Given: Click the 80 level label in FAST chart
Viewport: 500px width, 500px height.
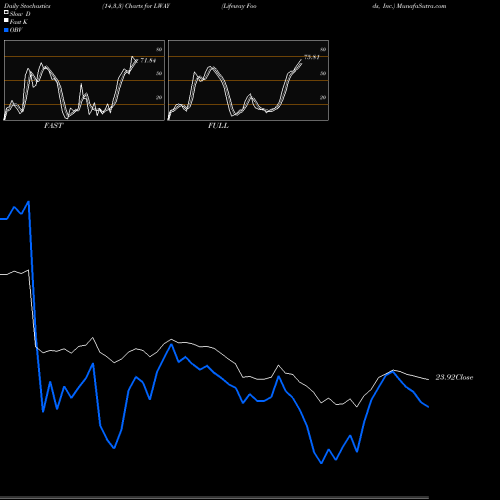Looking at the screenshot, I should point(159,49).
